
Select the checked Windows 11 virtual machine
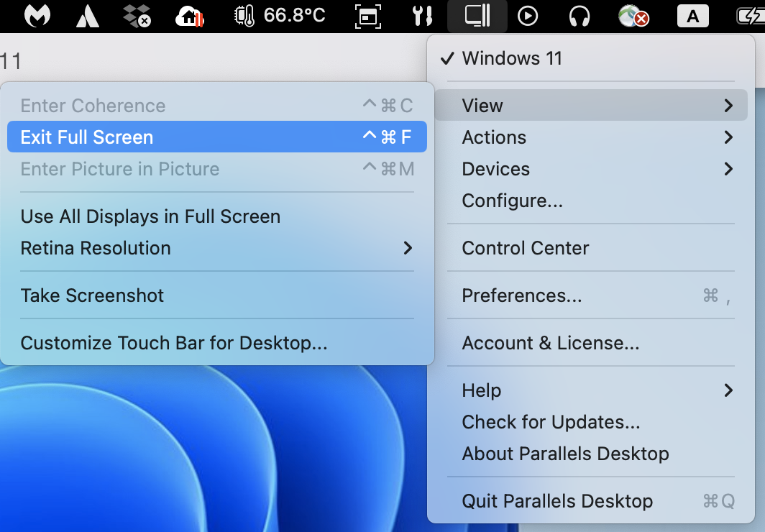(x=511, y=58)
